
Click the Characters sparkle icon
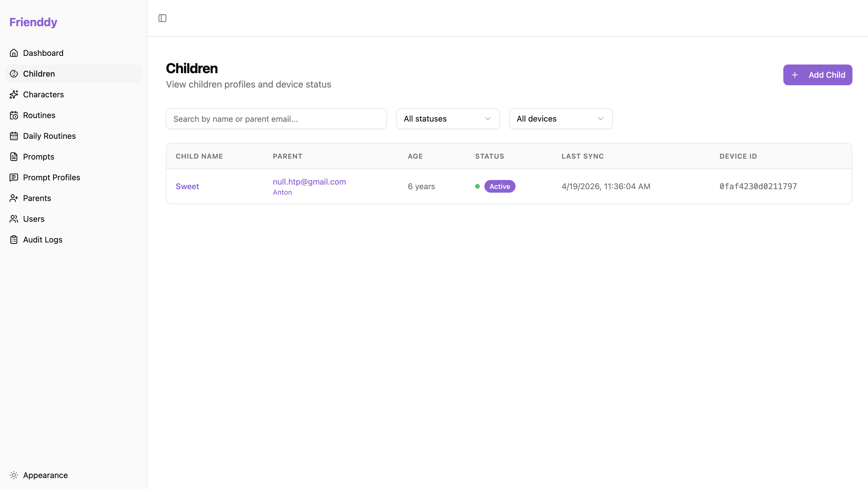[x=14, y=94]
